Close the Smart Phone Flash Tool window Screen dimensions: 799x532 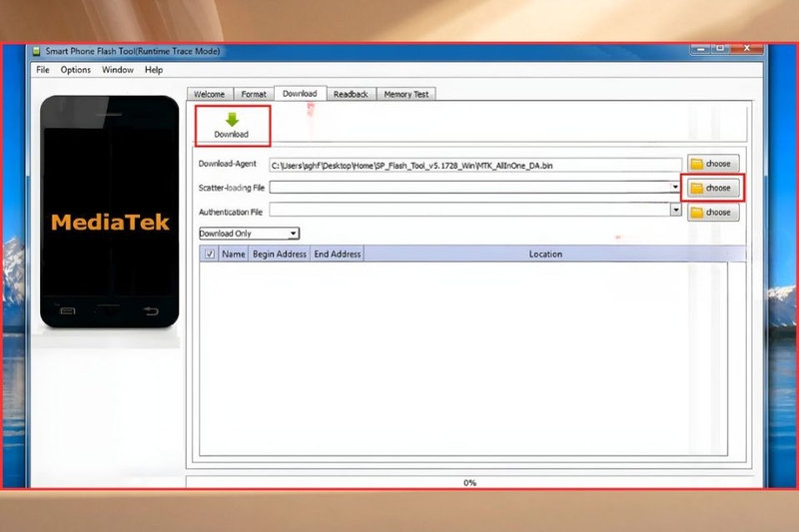point(746,48)
